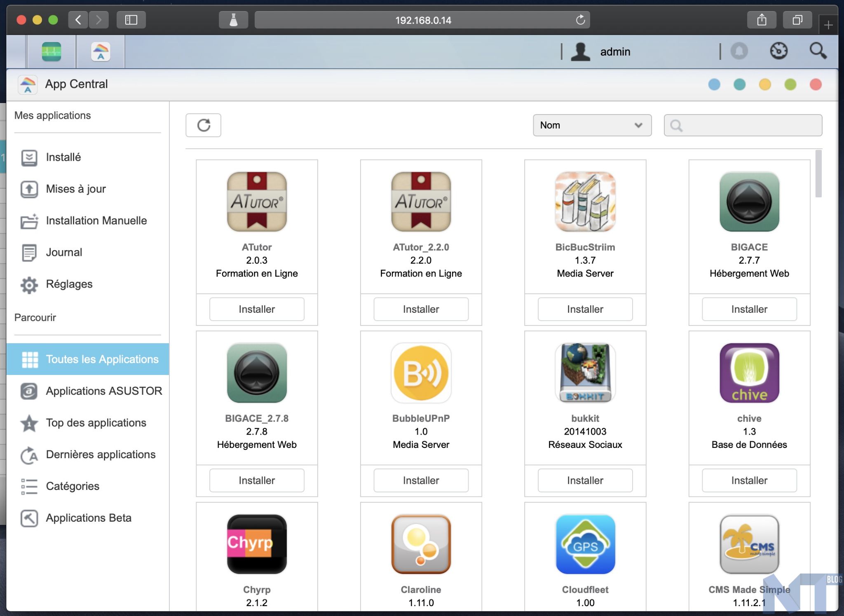This screenshot has width=844, height=616.
Task: Click the BubbleUPnP app icon
Action: click(421, 373)
